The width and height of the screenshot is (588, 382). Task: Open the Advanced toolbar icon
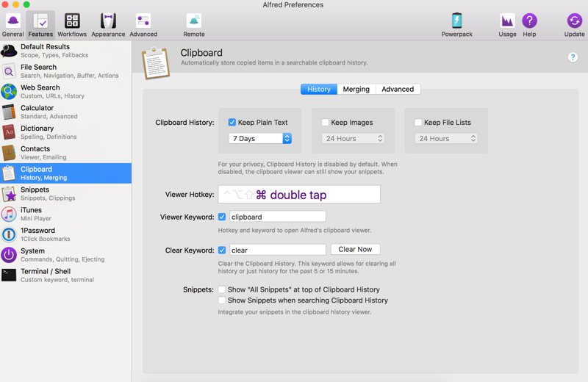click(143, 21)
